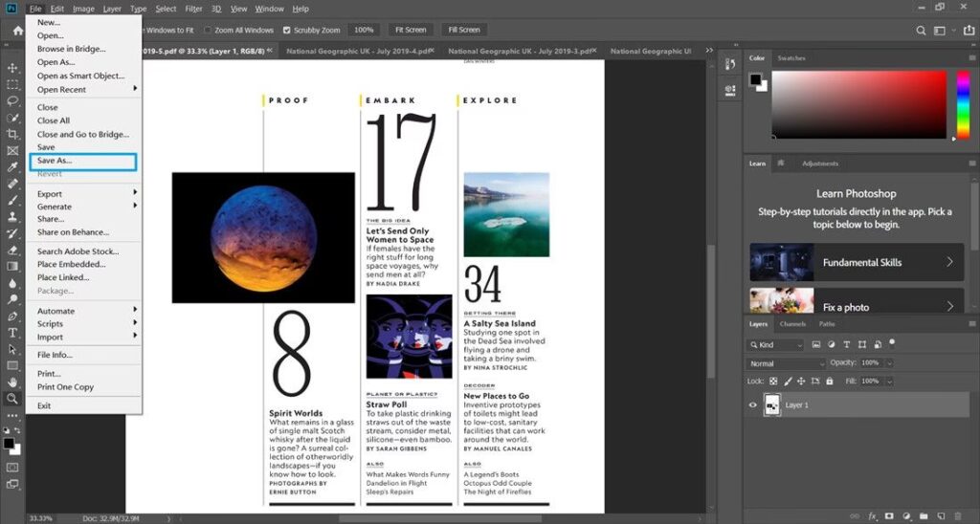Click the vertical hue slider in the Color panel
The image size is (980, 524).
pyautogui.click(x=963, y=105)
